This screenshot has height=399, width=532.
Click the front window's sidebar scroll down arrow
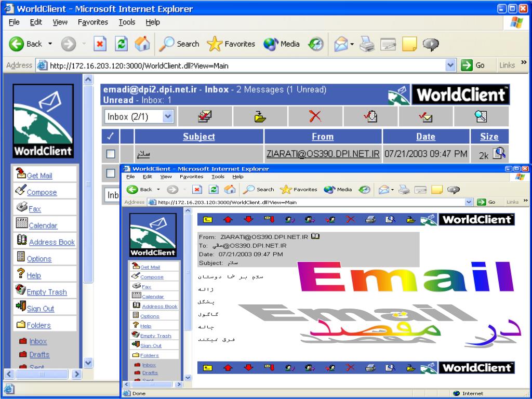click(x=188, y=377)
